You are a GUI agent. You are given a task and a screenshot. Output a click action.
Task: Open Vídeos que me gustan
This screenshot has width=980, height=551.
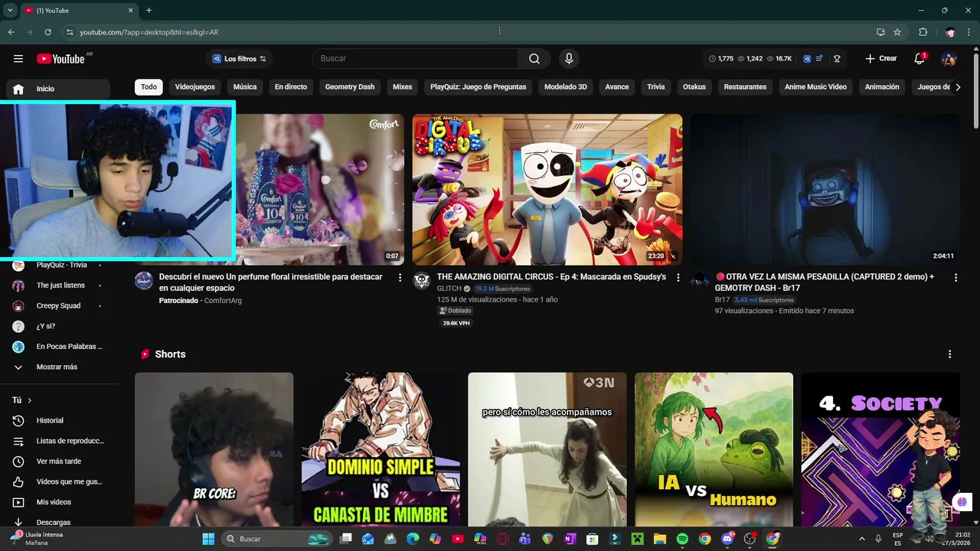[x=60, y=481]
